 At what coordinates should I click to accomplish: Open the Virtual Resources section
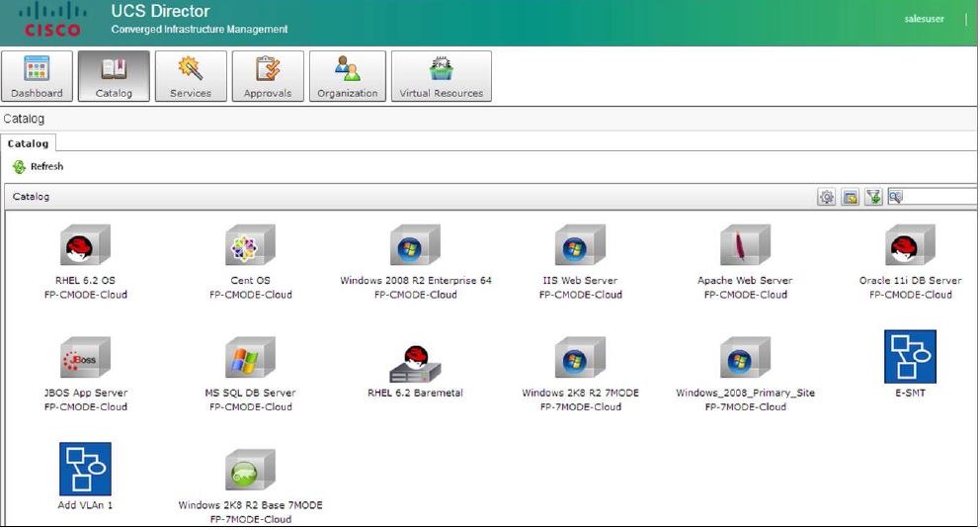(x=442, y=76)
